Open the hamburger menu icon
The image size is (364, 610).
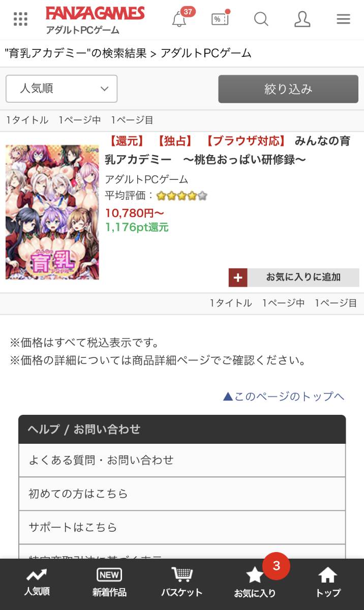pos(343,19)
